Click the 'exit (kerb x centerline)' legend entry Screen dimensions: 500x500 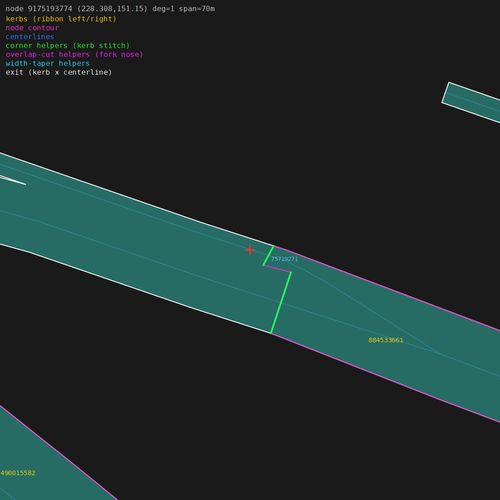click(59, 72)
